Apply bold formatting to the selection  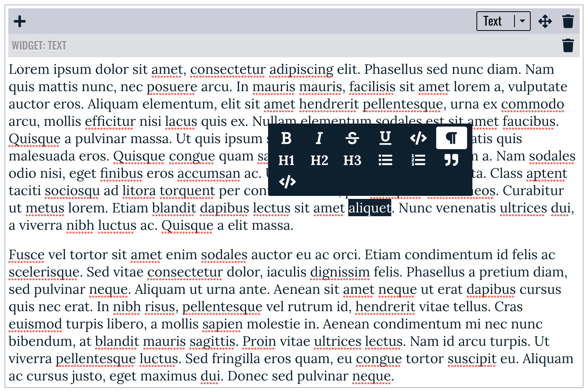tap(286, 138)
